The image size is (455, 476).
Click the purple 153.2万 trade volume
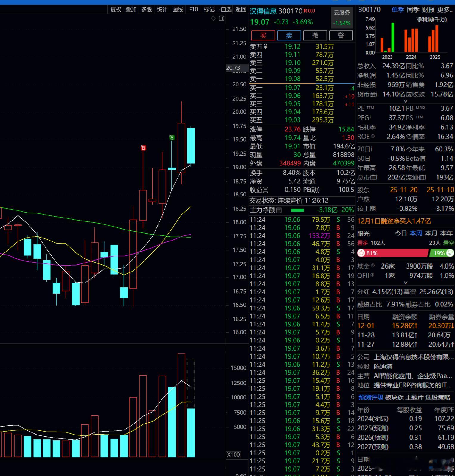pos(319,236)
